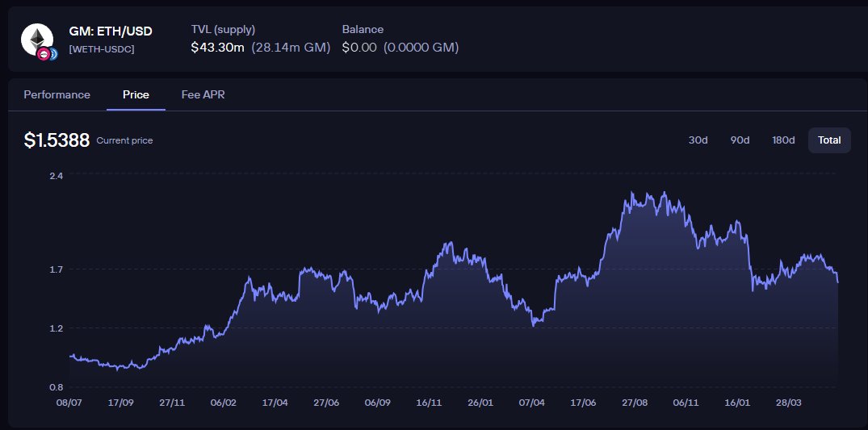This screenshot has height=430, width=868.
Task: Click the 06/11 date on x-axis
Action: pos(686,403)
